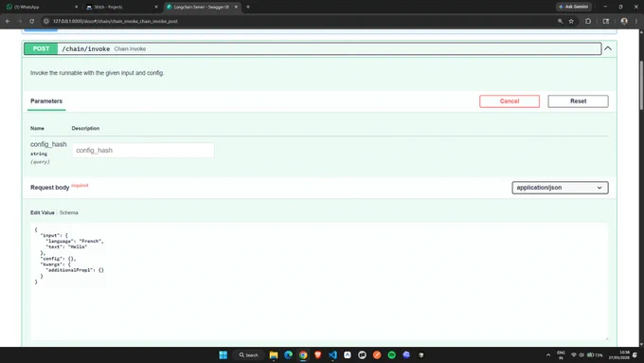Click the Reset button
Screen dimensions: 644x363
click(x=578, y=101)
